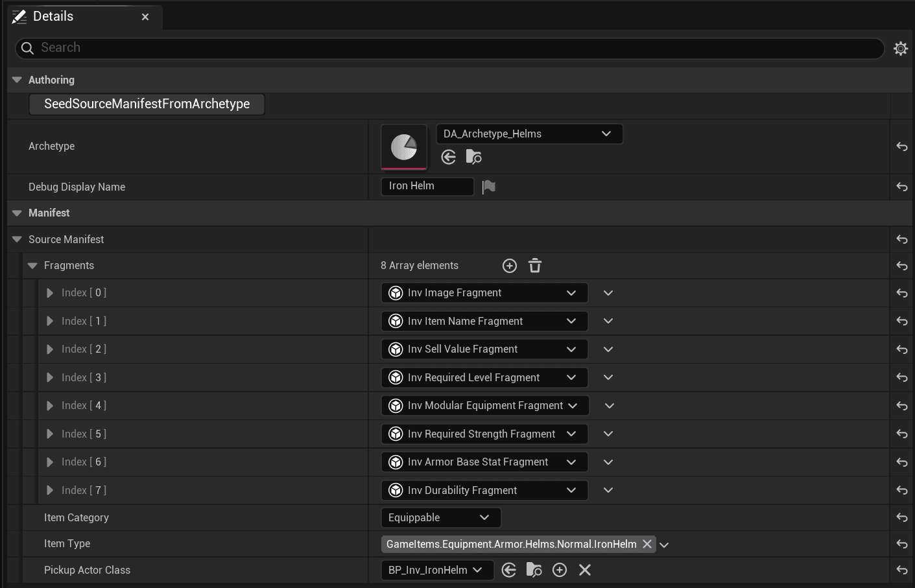Screen dimensions: 915x588
Task: Open element options chevron beside Inv Sell Value Fragment
Action: click(608, 349)
